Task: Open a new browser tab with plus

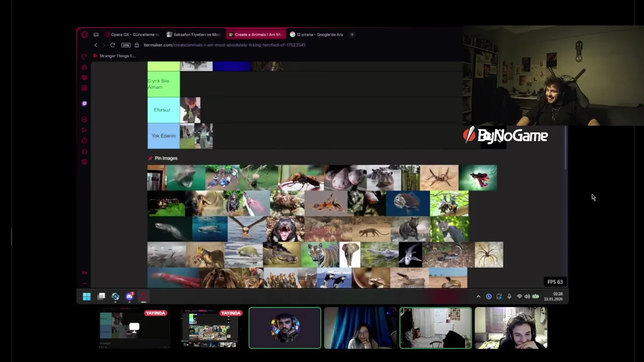Action: [352, 35]
